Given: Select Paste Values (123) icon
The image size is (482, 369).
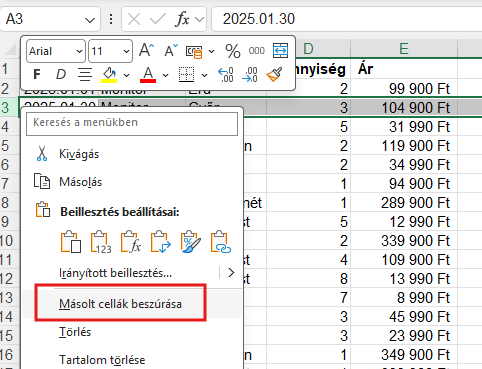Looking at the screenshot, I should (x=101, y=242).
